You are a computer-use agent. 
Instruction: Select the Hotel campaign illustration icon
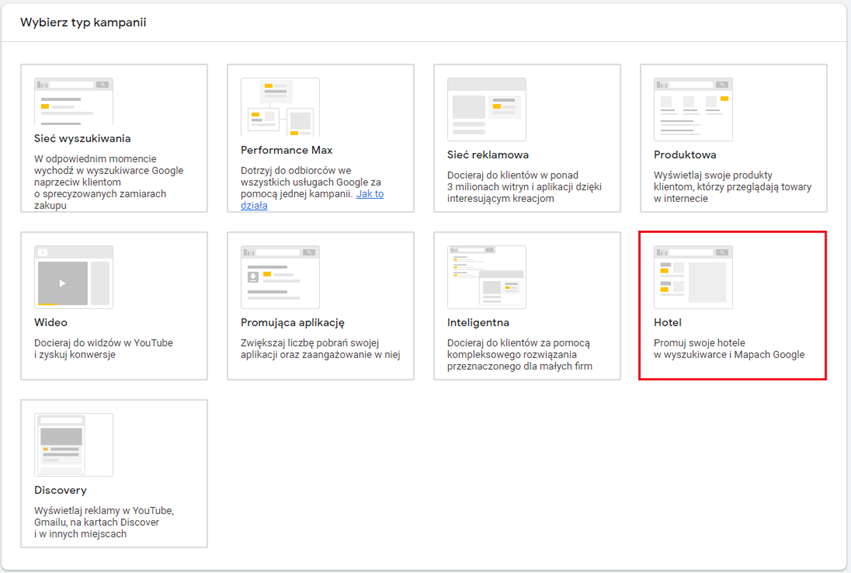pos(693,276)
